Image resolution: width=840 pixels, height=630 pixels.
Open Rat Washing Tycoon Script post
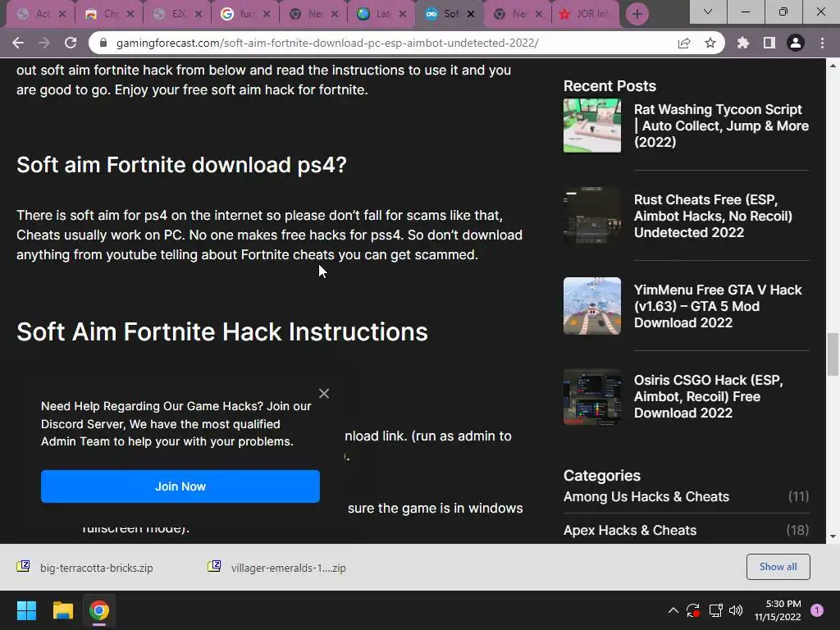(721, 126)
